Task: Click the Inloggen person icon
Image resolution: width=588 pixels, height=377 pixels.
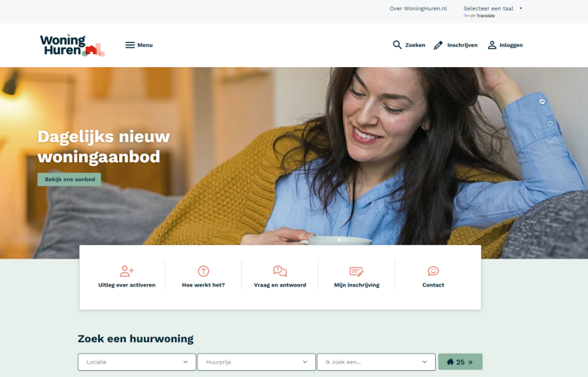Action: click(492, 45)
